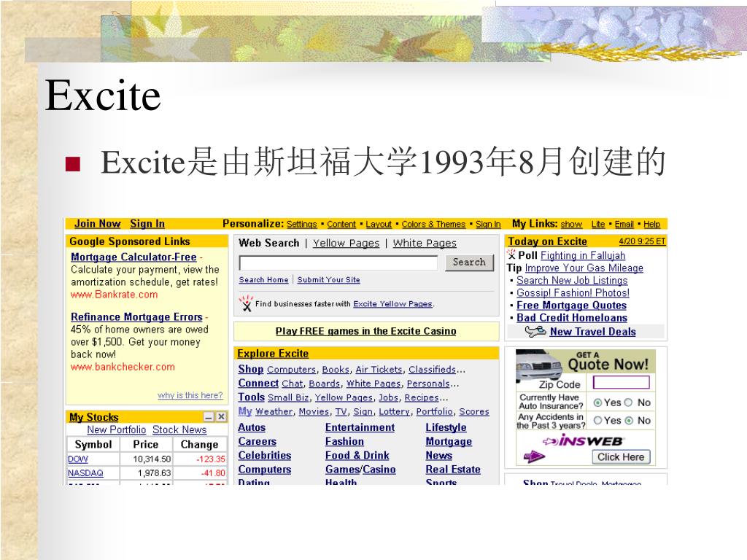Open Submit Your Site link

[x=329, y=280]
